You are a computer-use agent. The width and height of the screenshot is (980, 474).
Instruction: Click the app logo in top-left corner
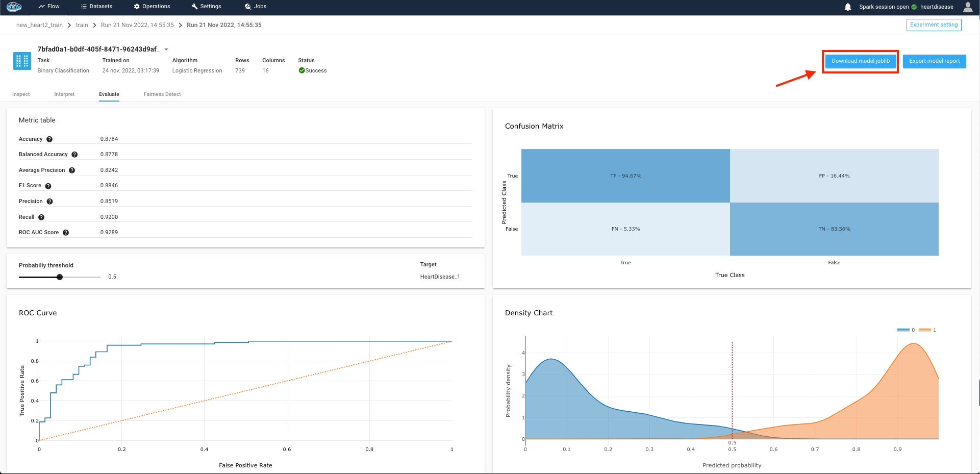[x=14, y=7]
